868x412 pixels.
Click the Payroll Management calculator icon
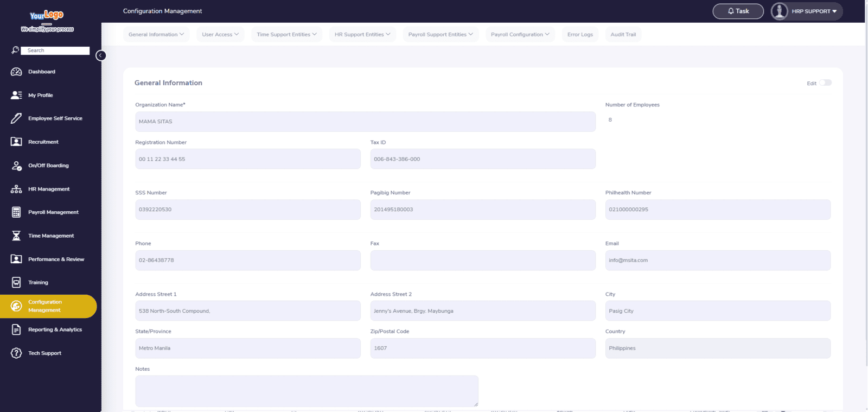coord(16,212)
